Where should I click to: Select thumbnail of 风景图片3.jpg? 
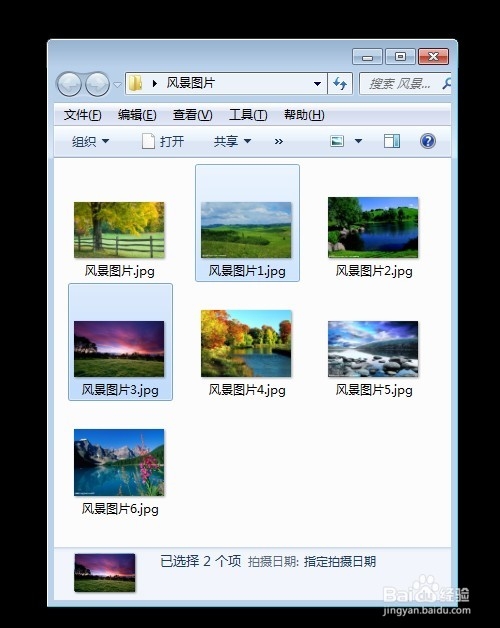click(119, 349)
